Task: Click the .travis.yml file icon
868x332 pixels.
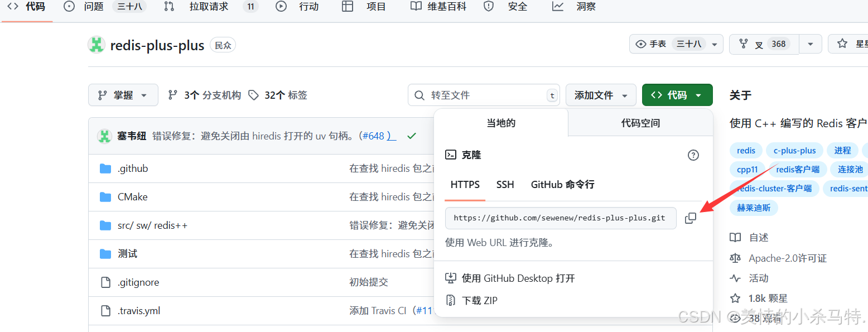Action: 105,311
